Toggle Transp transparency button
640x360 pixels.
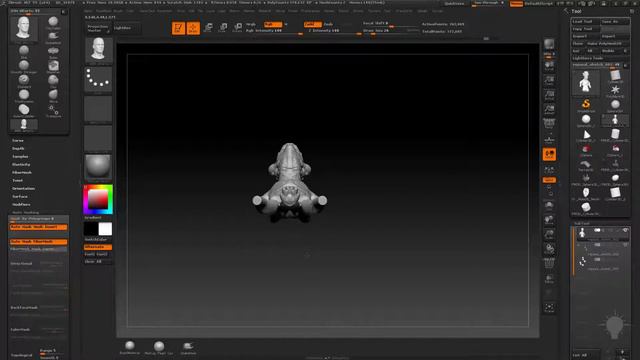point(549,278)
